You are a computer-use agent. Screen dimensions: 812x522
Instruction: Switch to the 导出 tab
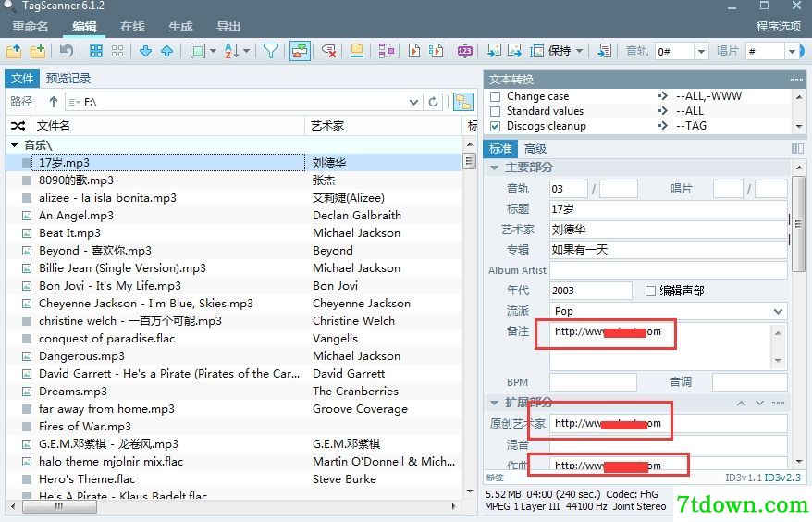228,27
